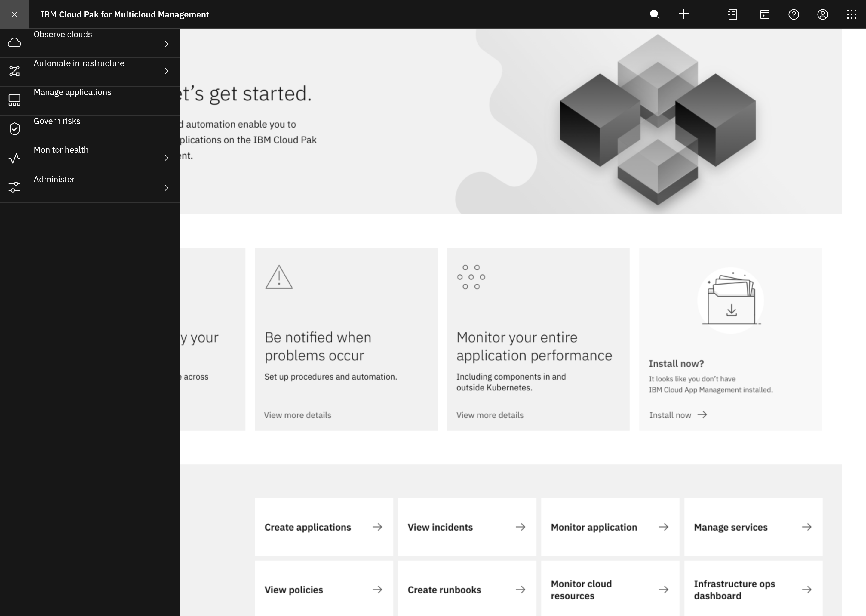Viewport: 866px width, 616px height.
Task: Click the 'Install now?' heading text
Action: [677, 363]
